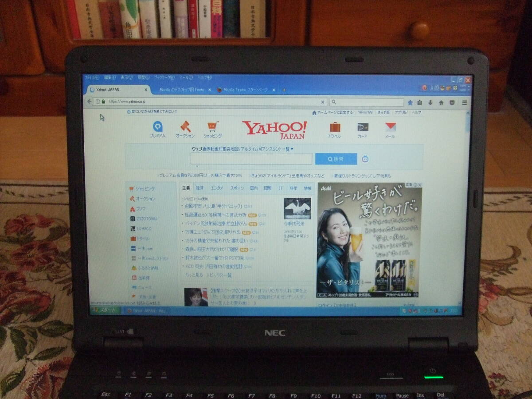Select the 経済 news tab
The height and width of the screenshot is (399, 532).
coord(200,188)
